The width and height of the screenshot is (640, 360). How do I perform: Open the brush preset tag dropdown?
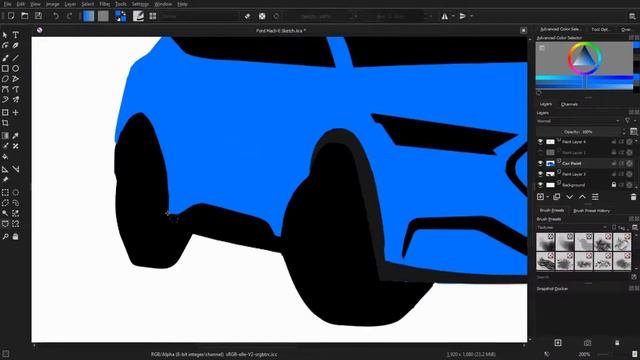click(572, 228)
